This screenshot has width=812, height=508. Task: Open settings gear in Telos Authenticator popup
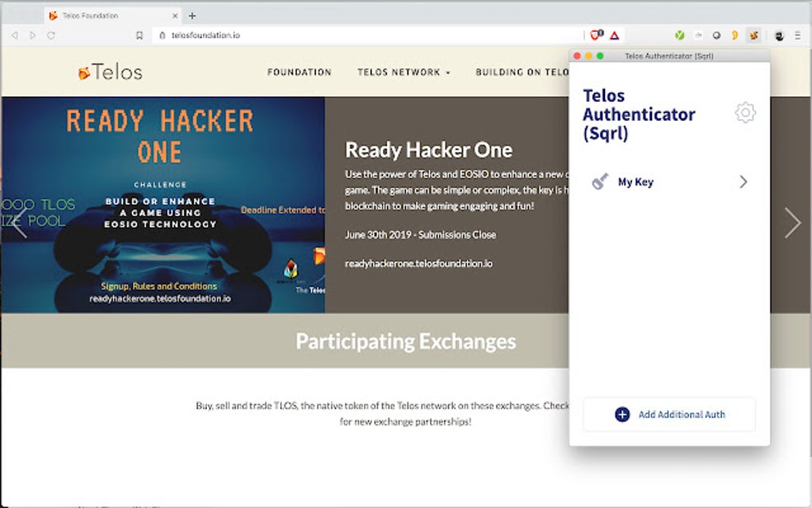click(x=744, y=112)
